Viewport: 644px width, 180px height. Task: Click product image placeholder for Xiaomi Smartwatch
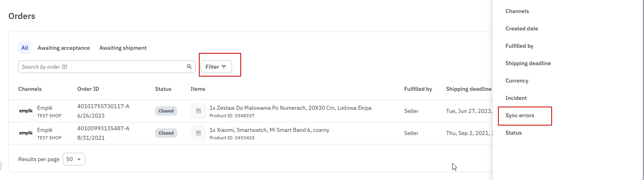pos(198,133)
